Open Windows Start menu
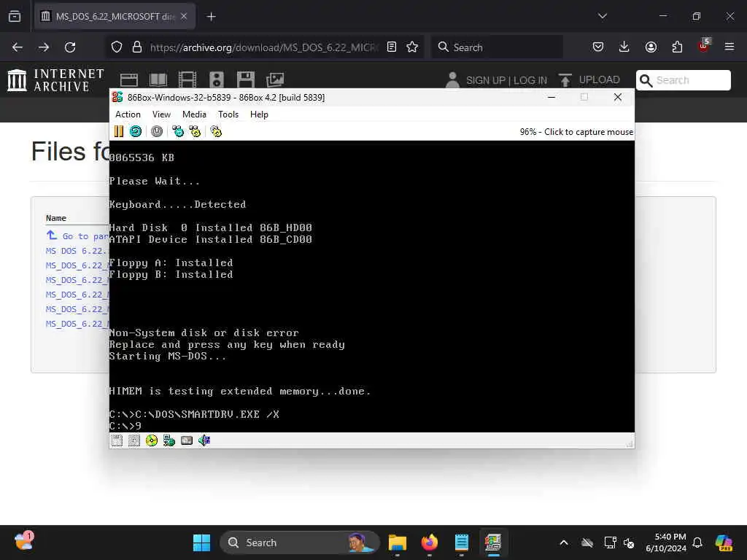The image size is (747, 560). [x=201, y=542]
